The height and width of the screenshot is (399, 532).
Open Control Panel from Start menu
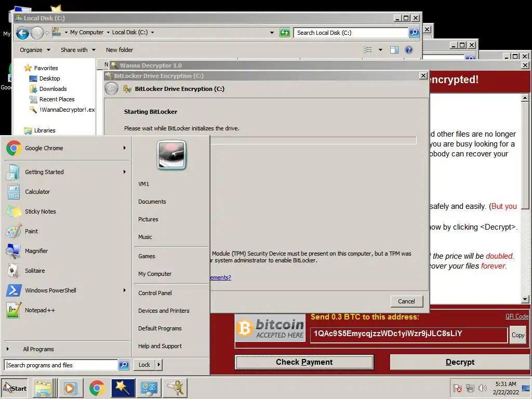[x=155, y=293]
